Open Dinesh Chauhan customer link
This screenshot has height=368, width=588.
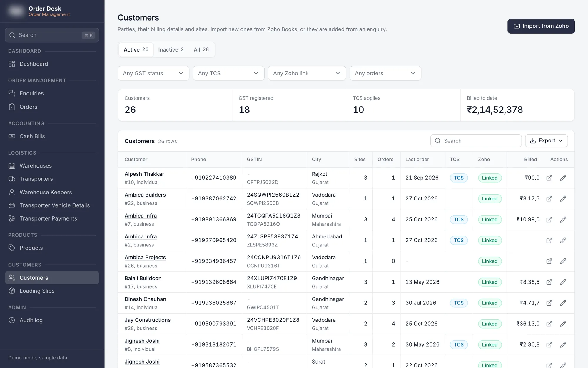point(145,299)
